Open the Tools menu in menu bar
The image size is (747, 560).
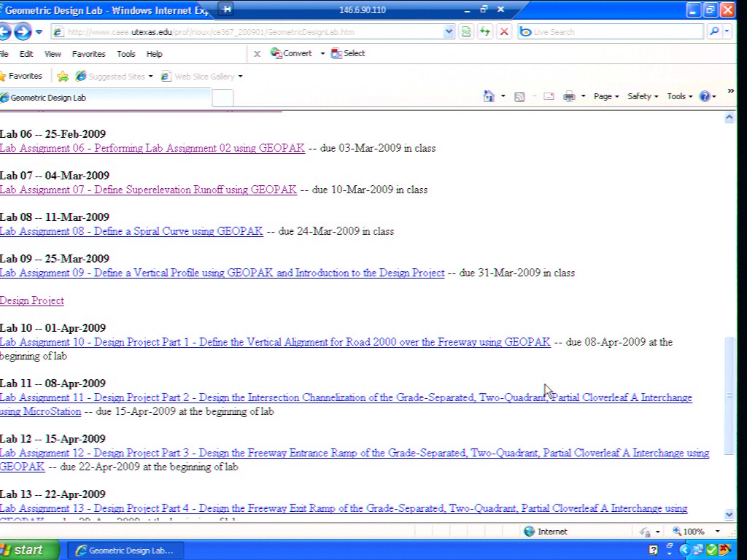pyautogui.click(x=126, y=54)
